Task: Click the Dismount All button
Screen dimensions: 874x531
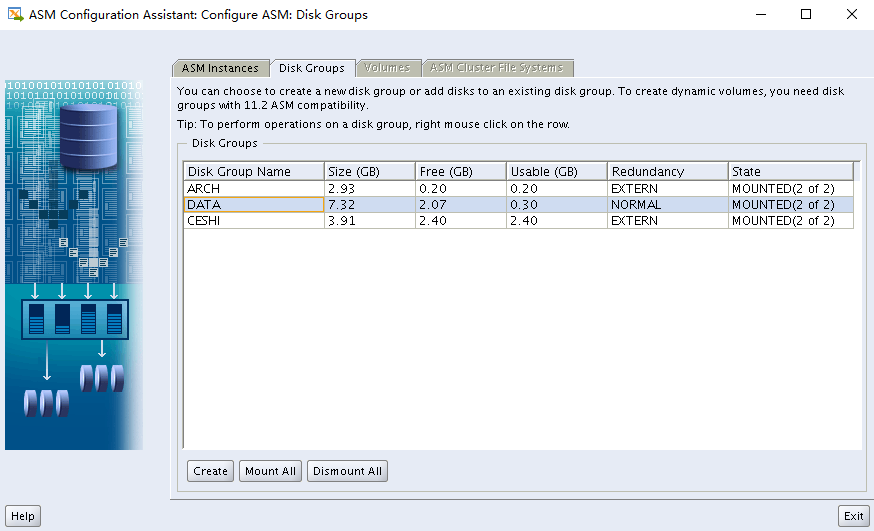Action: click(347, 471)
